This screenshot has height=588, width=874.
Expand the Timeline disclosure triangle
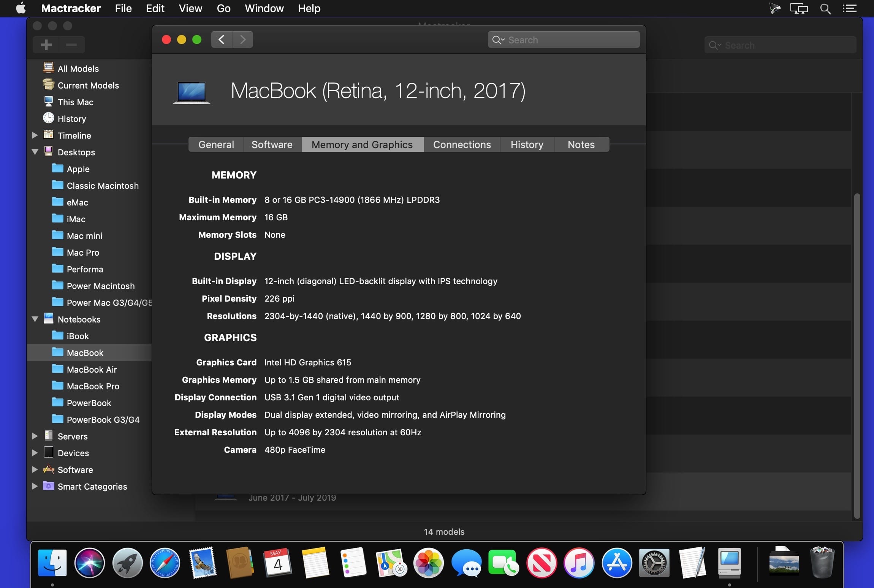click(x=35, y=136)
